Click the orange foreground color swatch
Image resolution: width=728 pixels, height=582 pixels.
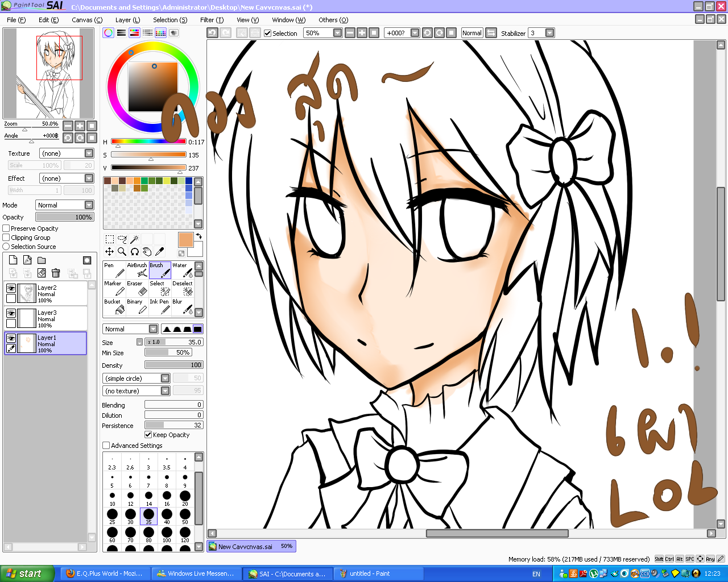tap(186, 240)
